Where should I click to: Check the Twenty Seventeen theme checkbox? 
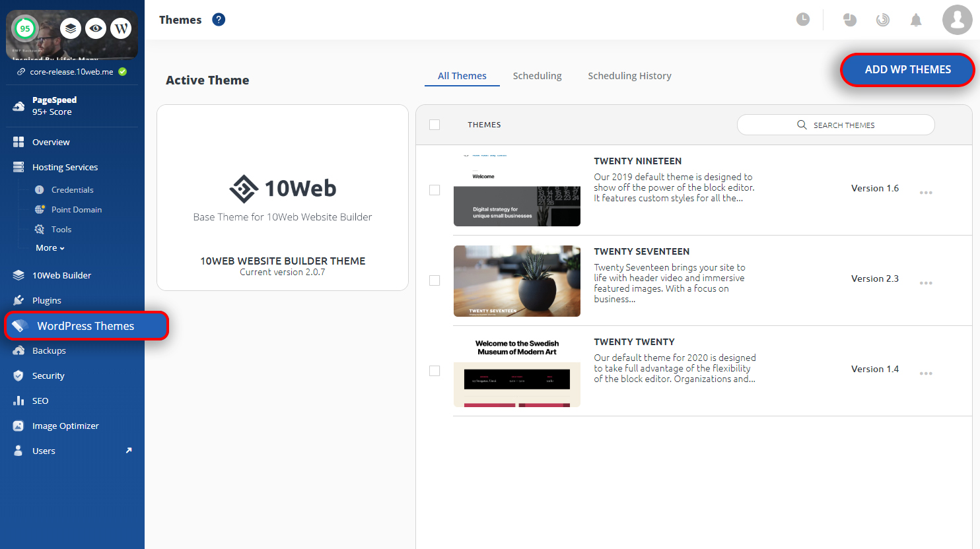pos(435,280)
